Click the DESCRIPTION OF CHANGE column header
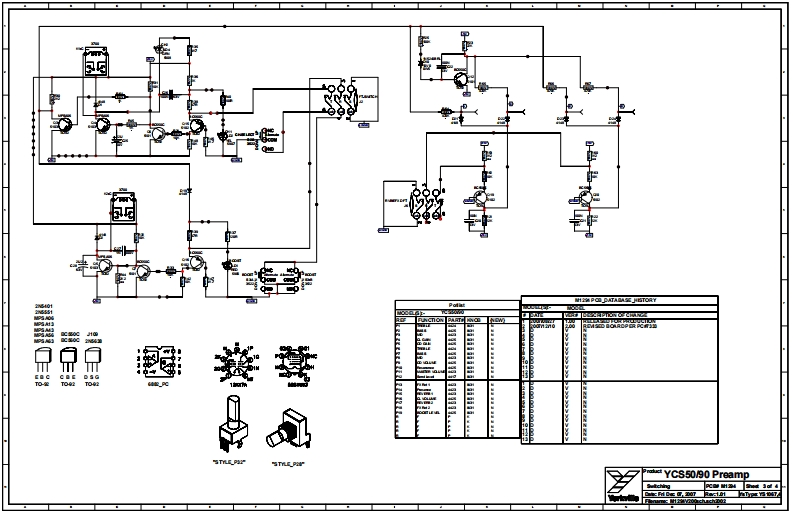 (630, 315)
